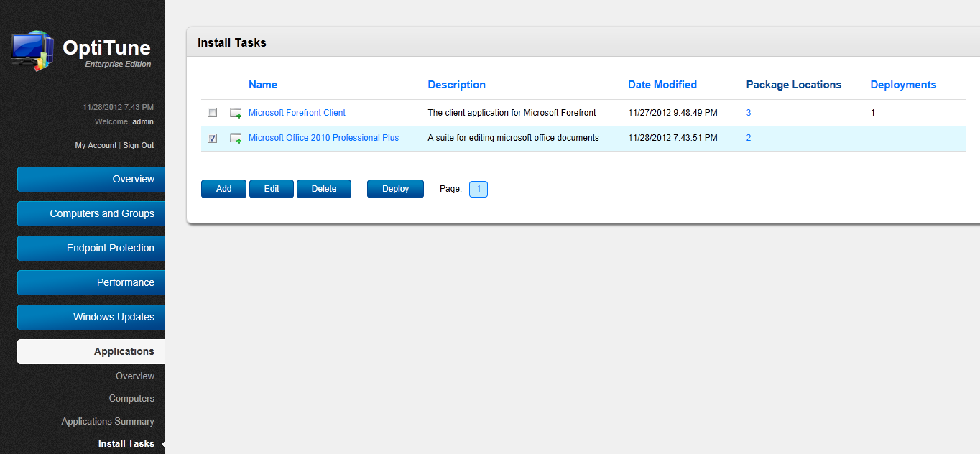Image resolution: width=980 pixels, height=454 pixels.
Task: Click the Delete button
Action: coord(324,188)
